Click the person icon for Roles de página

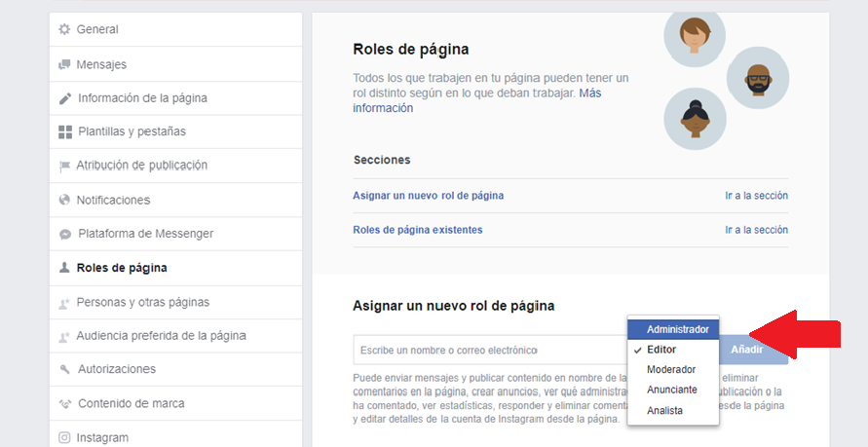pyautogui.click(x=64, y=268)
